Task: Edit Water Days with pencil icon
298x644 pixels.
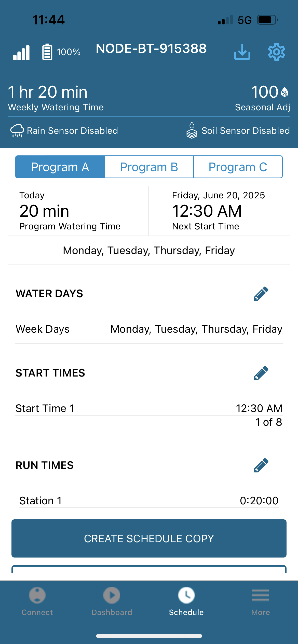Action: [x=261, y=294]
